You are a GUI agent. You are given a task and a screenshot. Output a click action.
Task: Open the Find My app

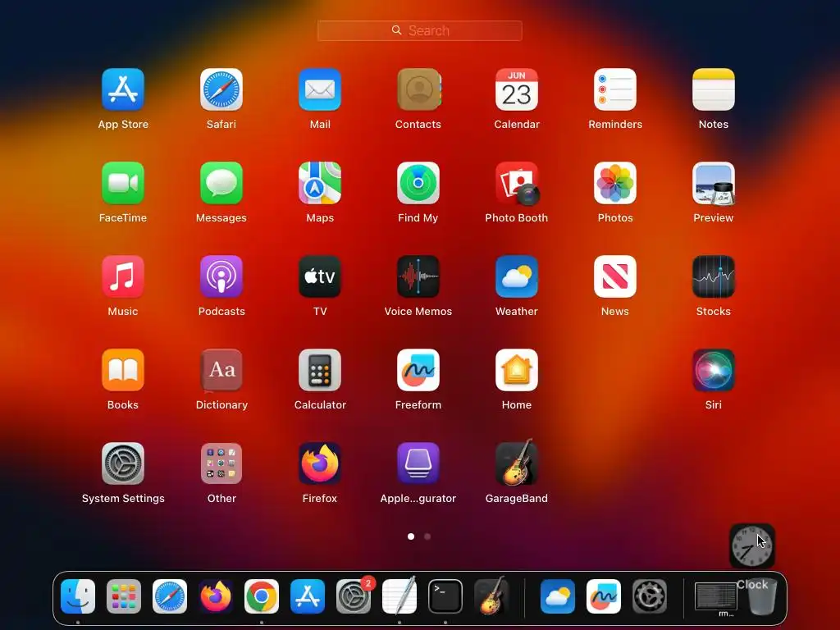pos(418,183)
